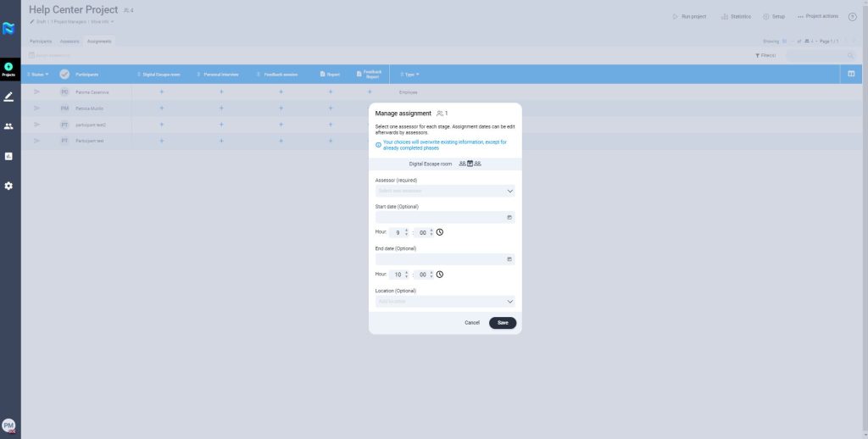Click Cancel in Manage assignment dialog
This screenshot has width=868, height=439.
point(472,323)
